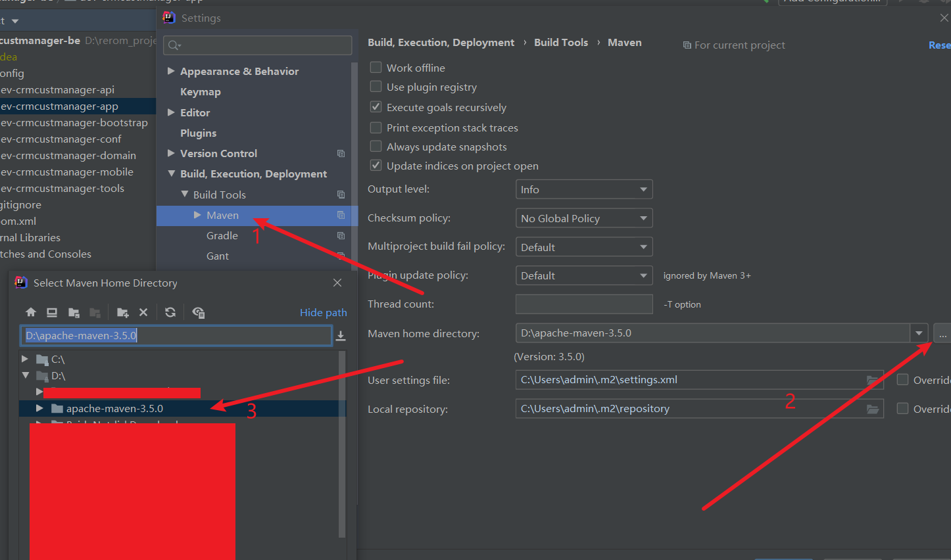Screen dimensions: 951x560
Task: Open Output level dropdown
Action: (584, 189)
